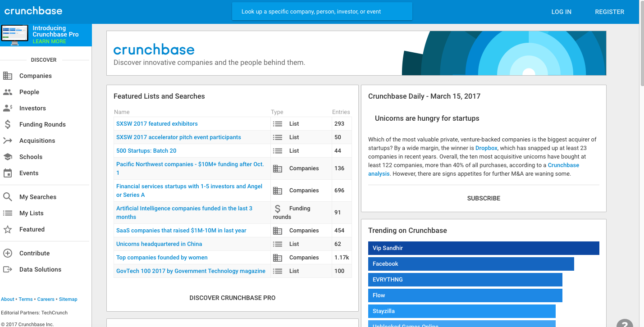Click the Schools graduation cap icon
Screen dimensions: 644x327
click(8, 157)
